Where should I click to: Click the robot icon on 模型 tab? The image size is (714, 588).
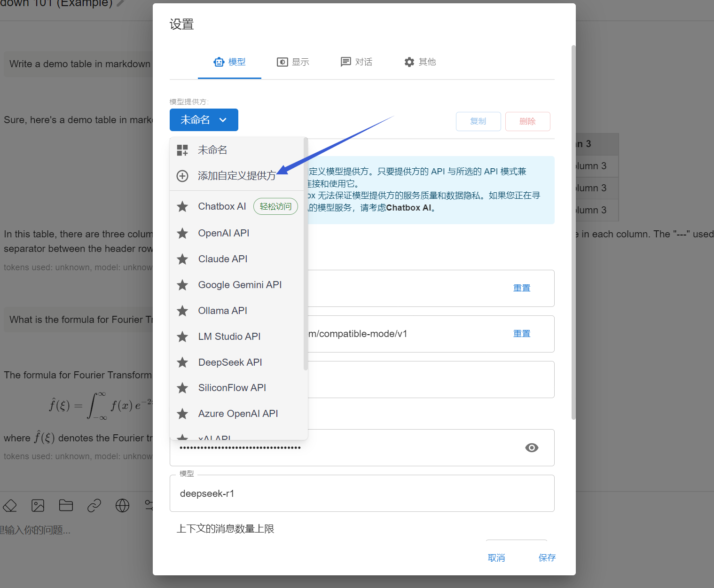[x=219, y=62]
